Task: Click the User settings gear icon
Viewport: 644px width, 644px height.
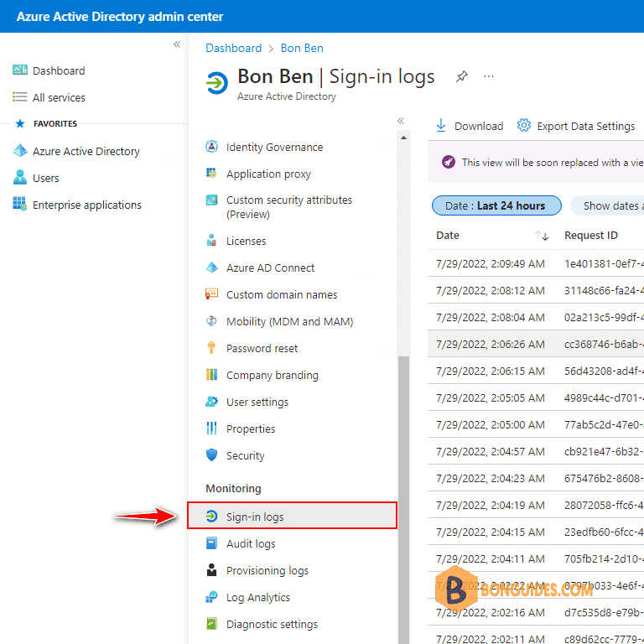Action: pyautogui.click(x=211, y=402)
